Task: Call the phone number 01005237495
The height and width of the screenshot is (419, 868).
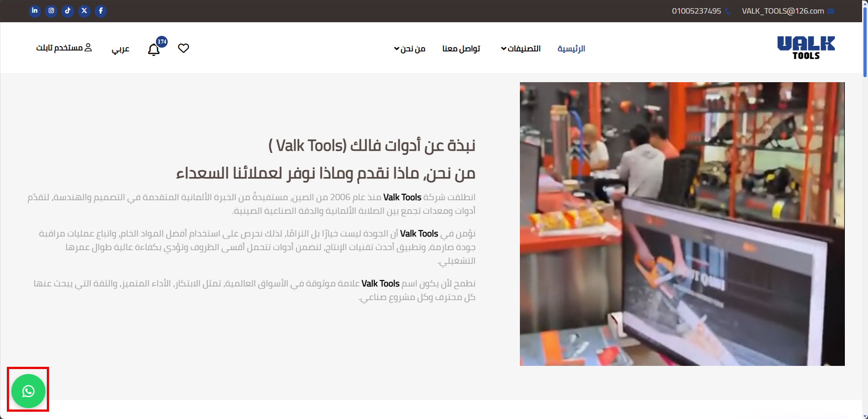Action: pyautogui.click(x=696, y=11)
